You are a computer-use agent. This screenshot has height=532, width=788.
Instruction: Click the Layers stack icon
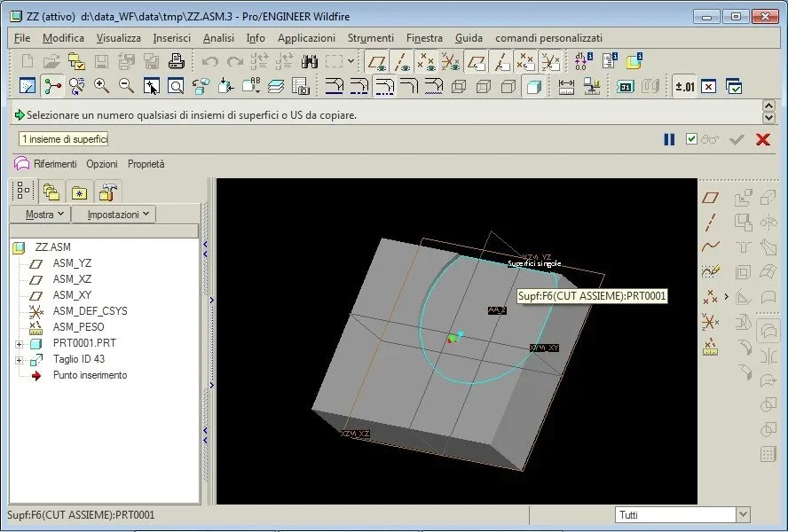pos(275,86)
